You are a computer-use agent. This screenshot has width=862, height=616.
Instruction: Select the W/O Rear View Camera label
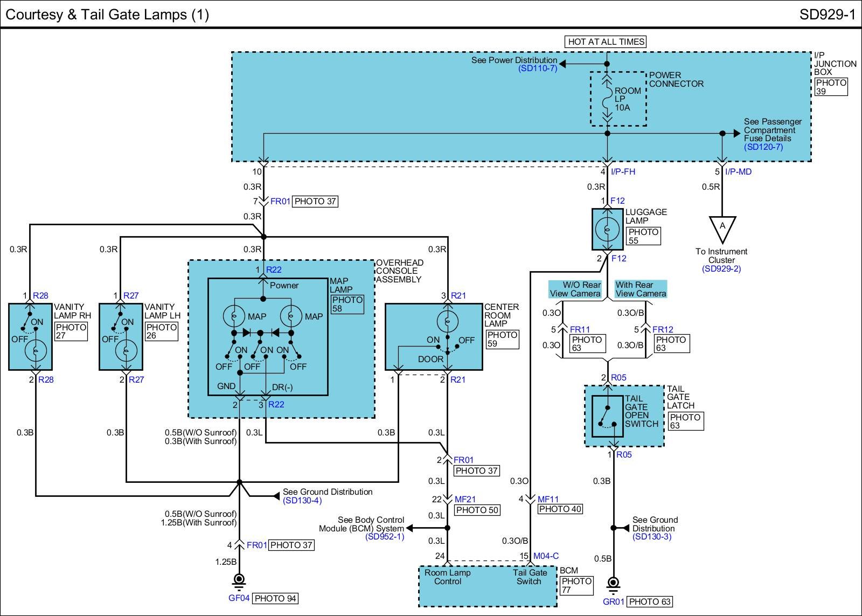click(x=575, y=289)
